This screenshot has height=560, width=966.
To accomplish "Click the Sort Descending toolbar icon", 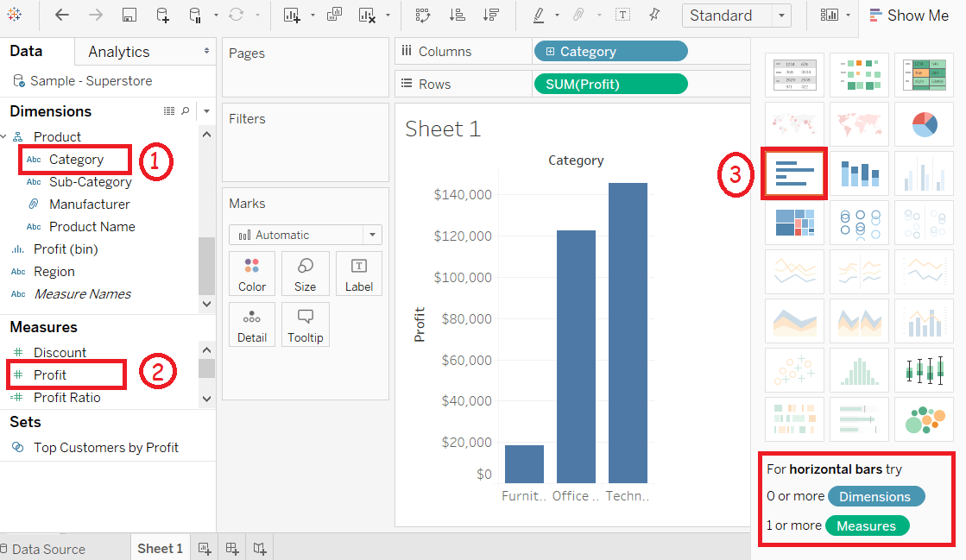I will 491,15.
